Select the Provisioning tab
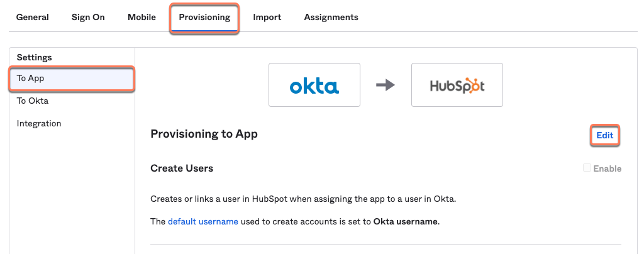Image resolution: width=644 pixels, height=254 pixels. tap(204, 17)
